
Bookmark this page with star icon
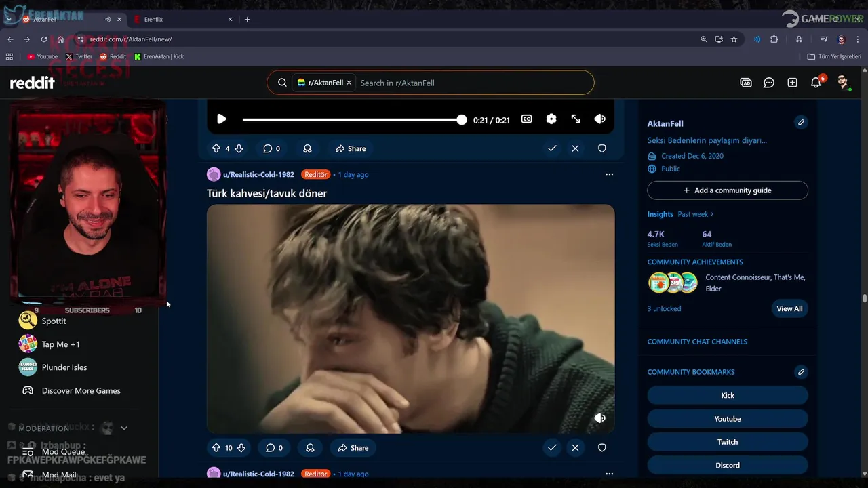tap(734, 39)
